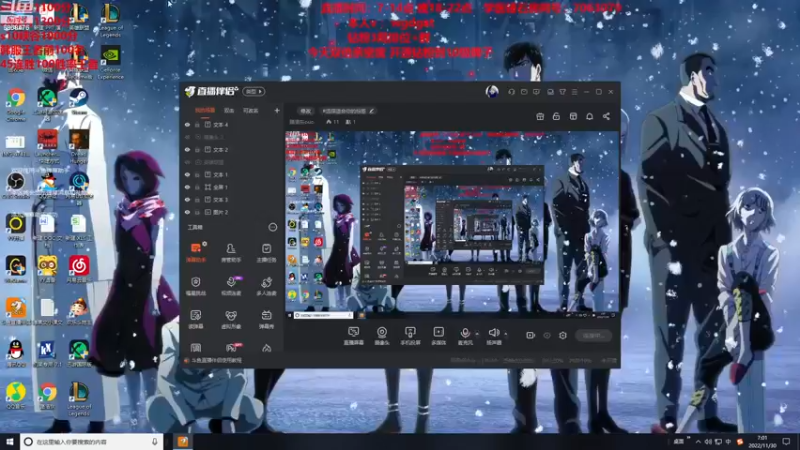Click the bell notification icon above preview
The width and height of the screenshot is (800, 450).
pos(589,116)
